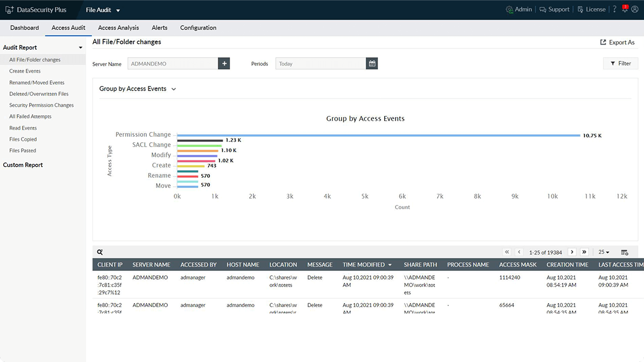Click the Server Name input field
The image size is (644, 362).
click(x=172, y=63)
